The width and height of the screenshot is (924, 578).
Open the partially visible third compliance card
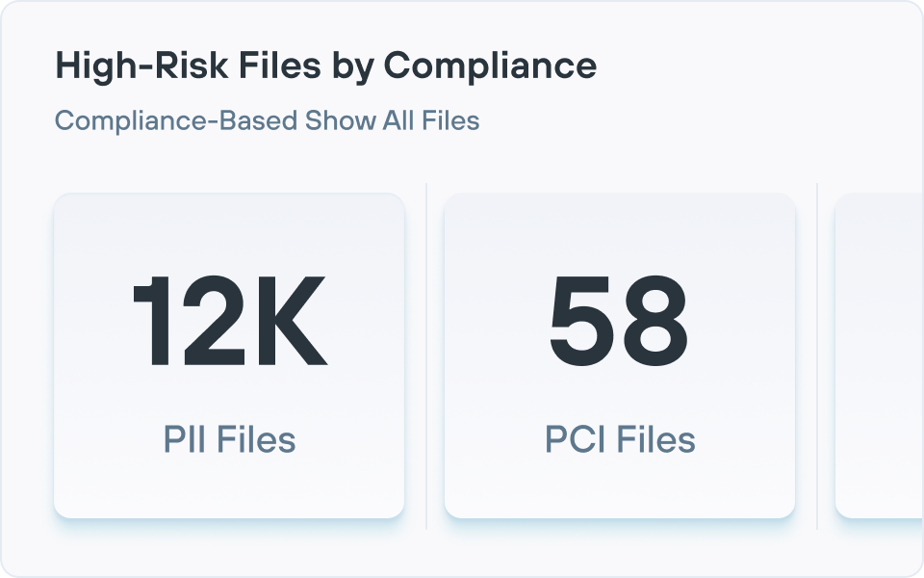(881, 354)
